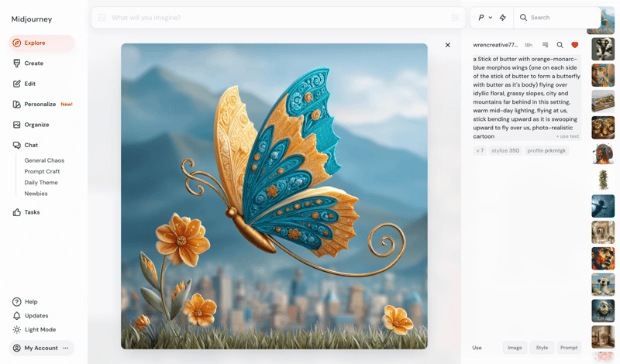Open the Explore page

(42, 43)
